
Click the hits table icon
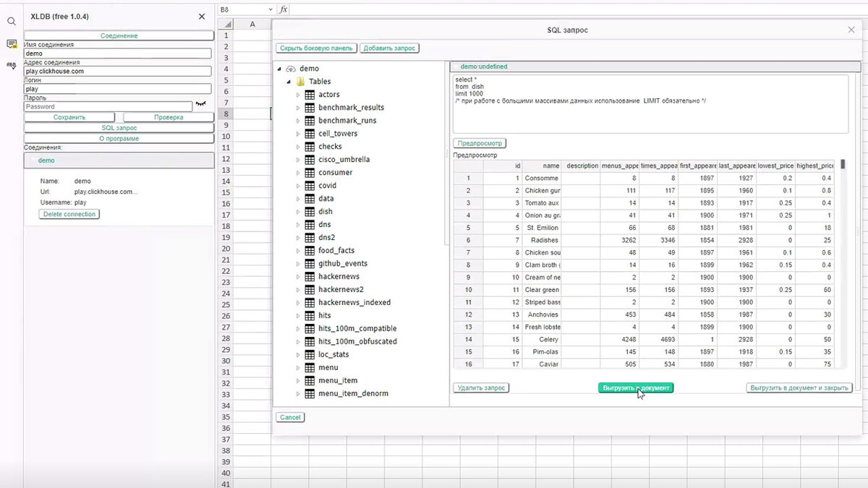click(310, 316)
